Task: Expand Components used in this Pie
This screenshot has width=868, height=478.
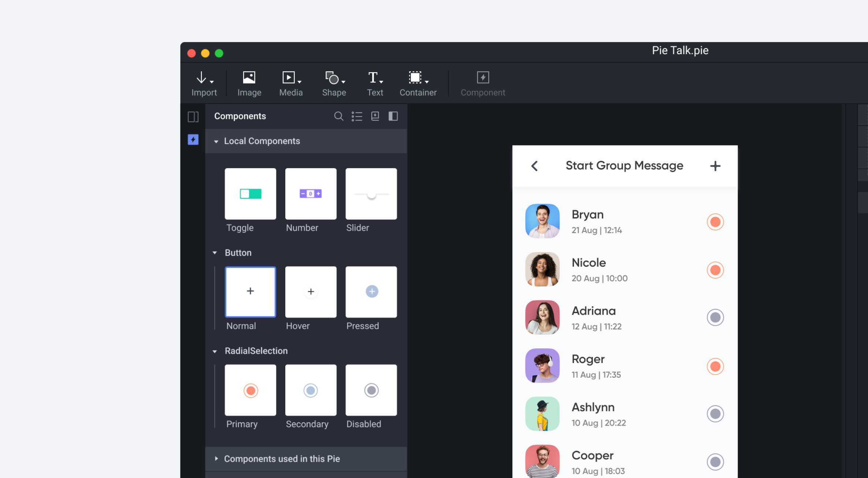Action: pos(216,459)
